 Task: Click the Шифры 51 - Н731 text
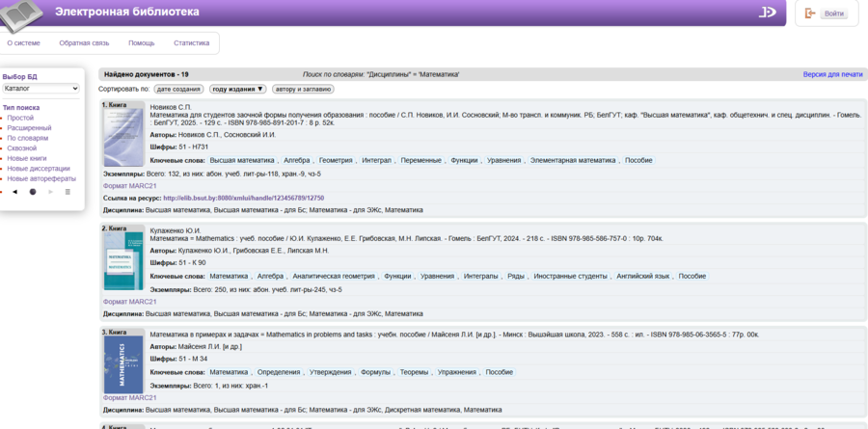[177, 147]
